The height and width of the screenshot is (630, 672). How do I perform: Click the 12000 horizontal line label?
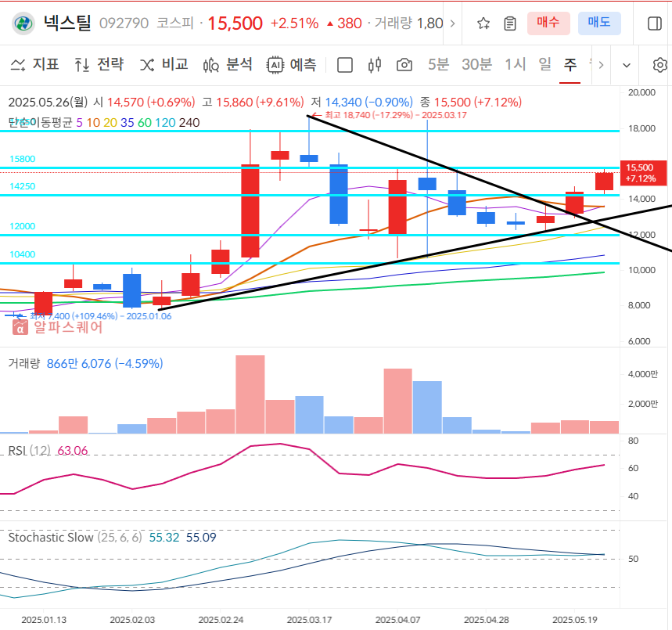coord(22,226)
